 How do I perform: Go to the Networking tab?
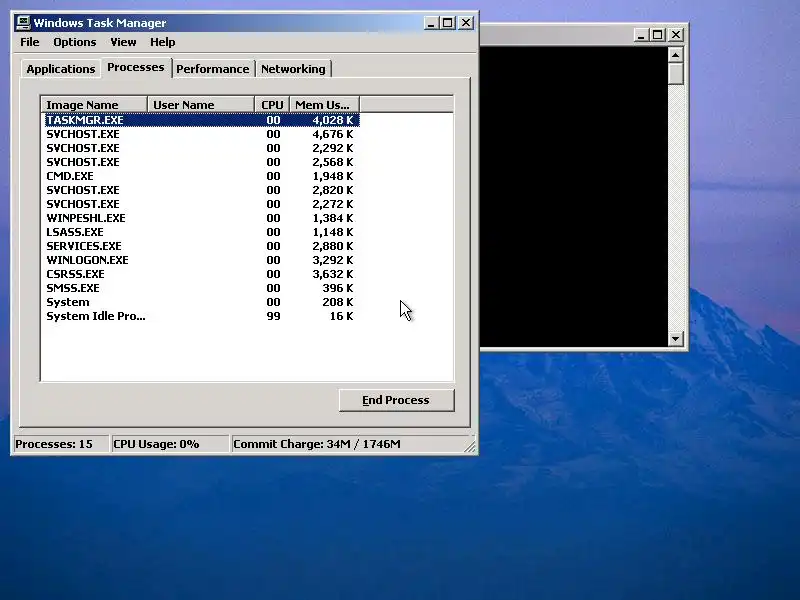coord(293,69)
